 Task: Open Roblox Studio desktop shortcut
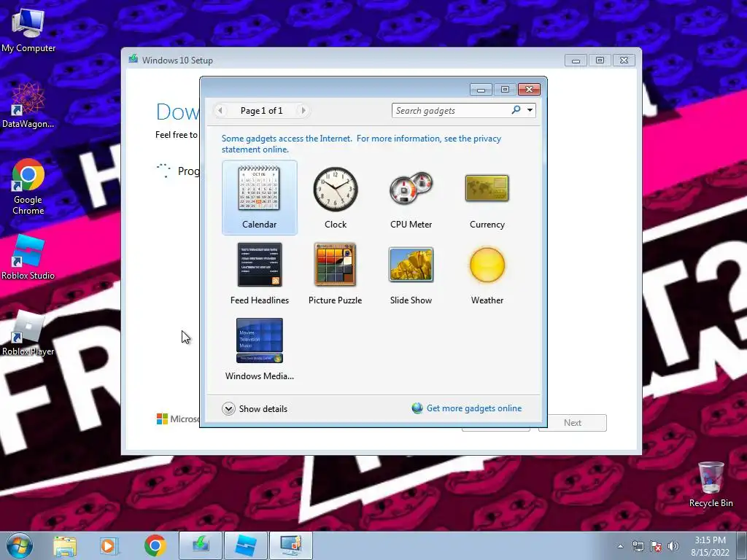[28, 257]
